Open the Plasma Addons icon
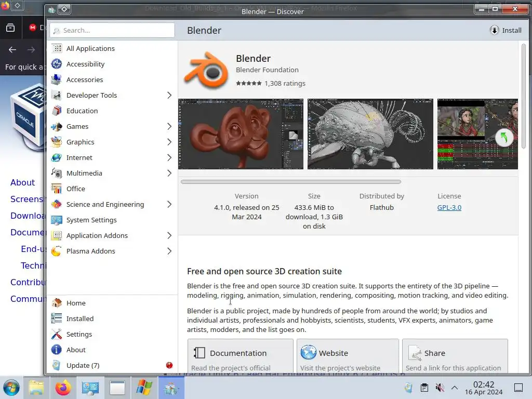Screen dimensions: 532x399 57,251
